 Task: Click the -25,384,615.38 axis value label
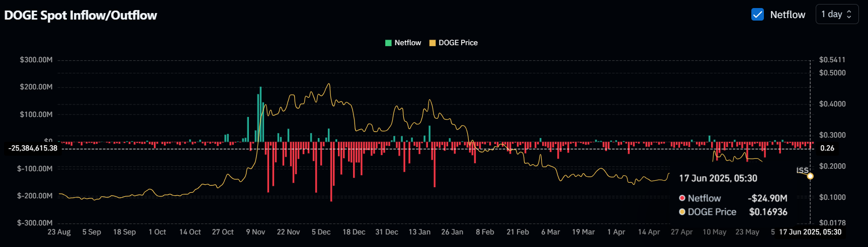coord(33,148)
